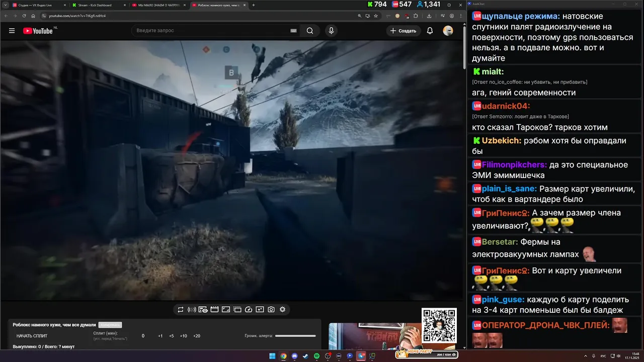Open Discord from the taskbar

tap(294, 356)
